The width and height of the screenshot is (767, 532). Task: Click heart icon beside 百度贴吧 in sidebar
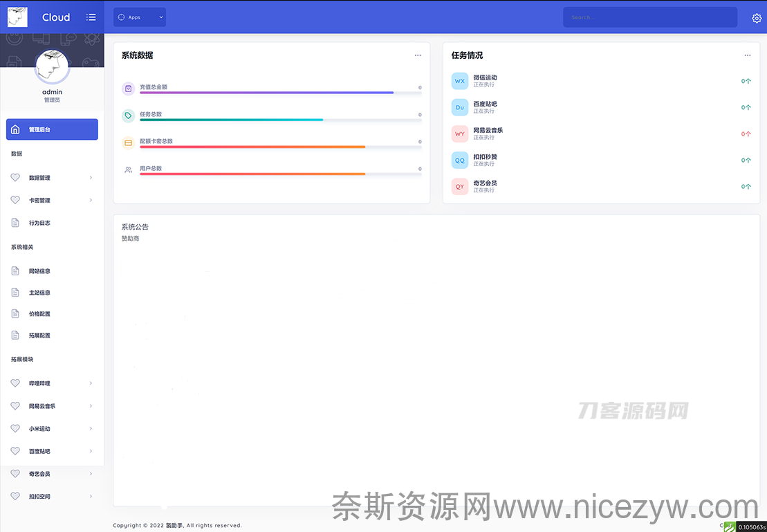tap(15, 451)
